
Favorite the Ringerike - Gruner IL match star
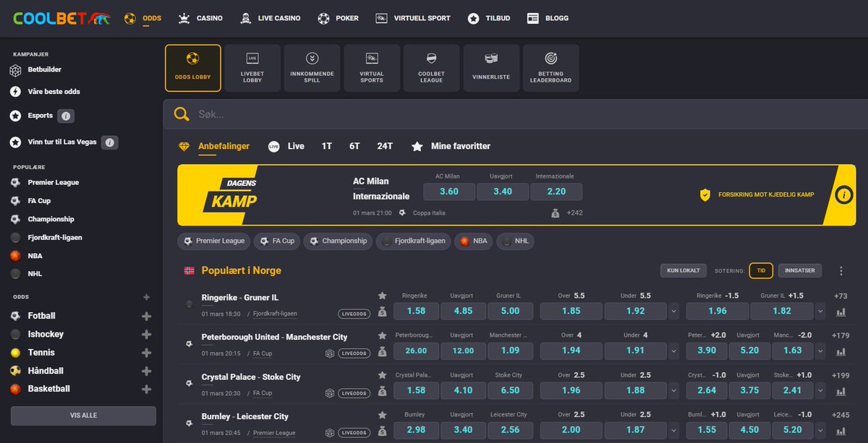click(382, 294)
